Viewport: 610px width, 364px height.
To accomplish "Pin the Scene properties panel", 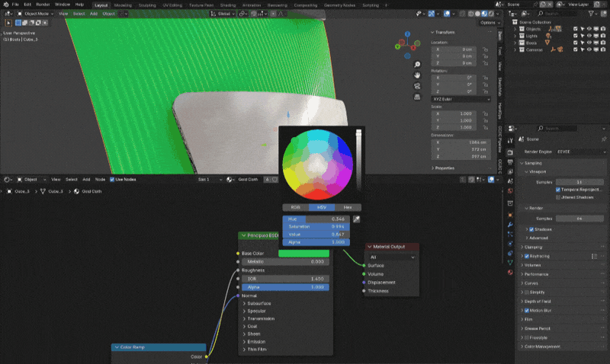I will click(x=602, y=139).
